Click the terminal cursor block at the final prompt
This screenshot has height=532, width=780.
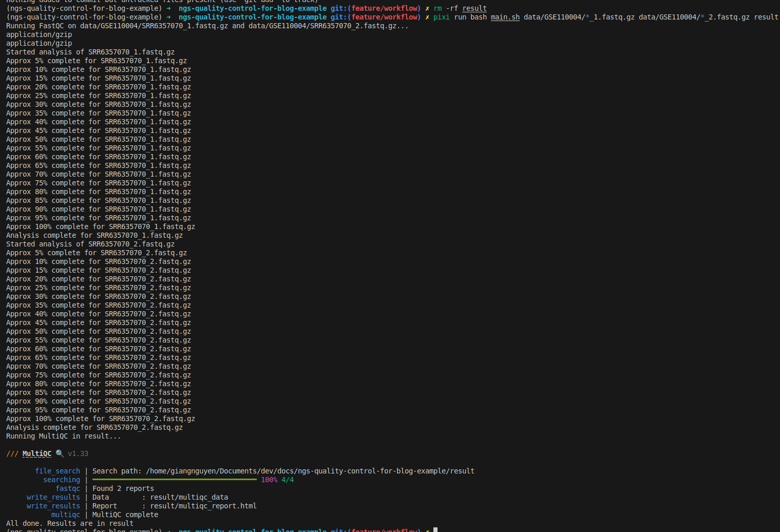435,529
